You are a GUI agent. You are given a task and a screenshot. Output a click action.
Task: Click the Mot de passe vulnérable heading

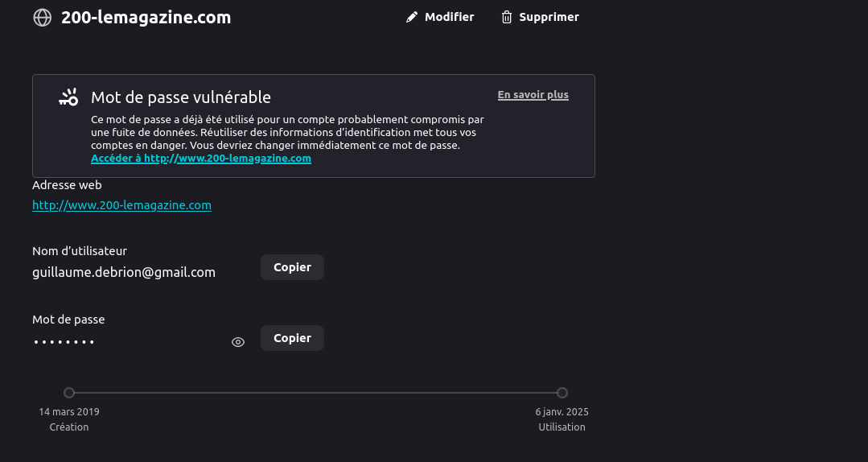(180, 97)
